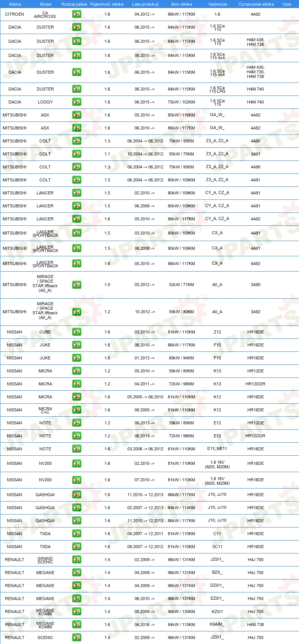Select the Z12 body cell

click(x=217, y=332)
